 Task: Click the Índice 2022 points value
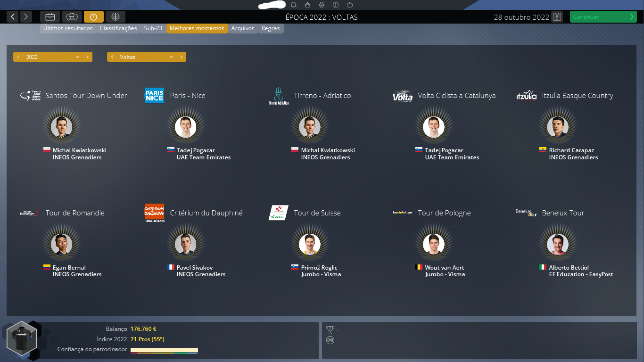(147, 339)
